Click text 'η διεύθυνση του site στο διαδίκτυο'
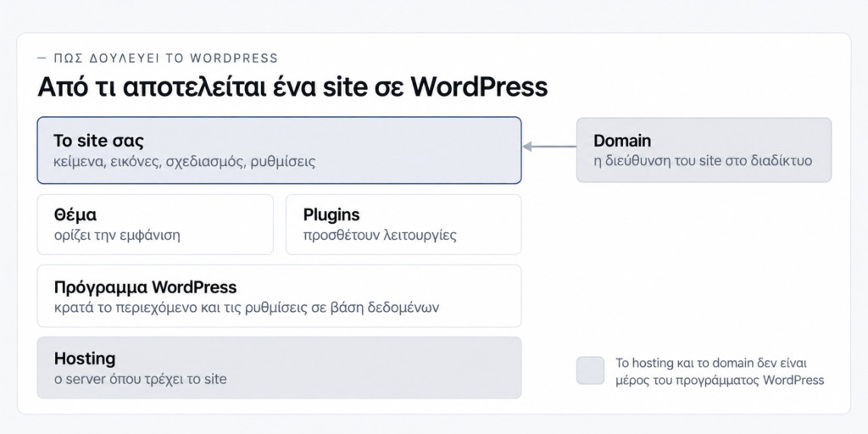868x434 pixels. pos(703,161)
